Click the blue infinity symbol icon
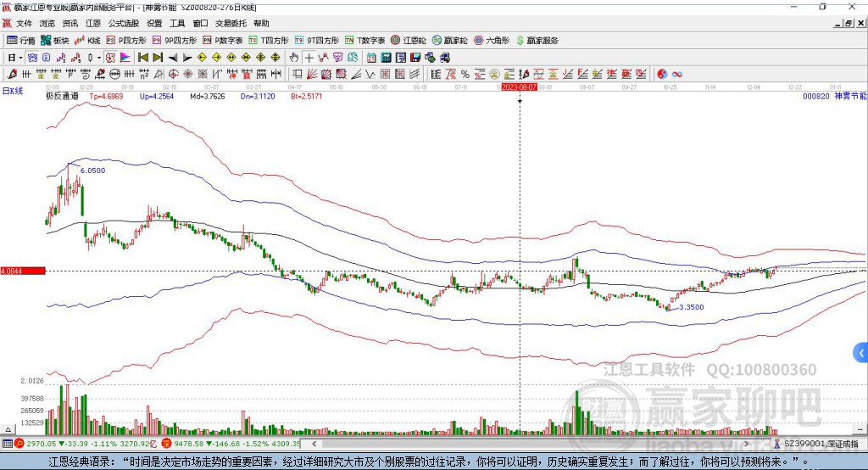 pos(676,75)
